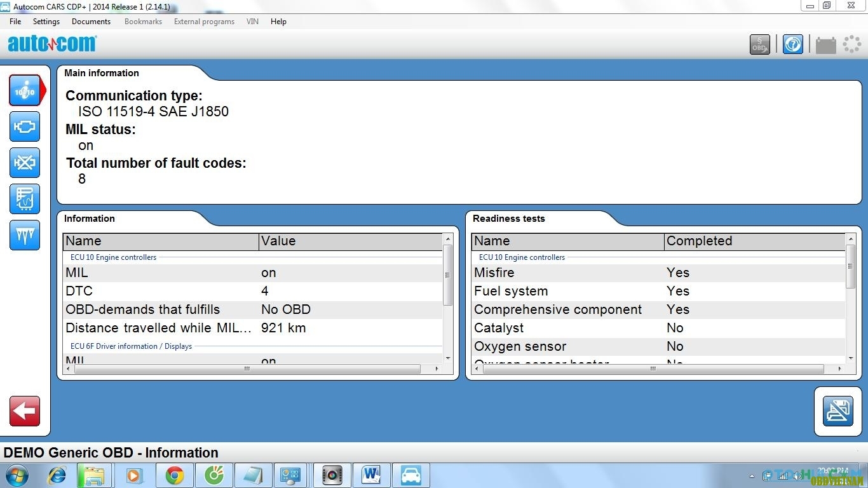Click down arrow of Information vertical scrollbar
The height and width of the screenshot is (488, 868).
[448, 358]
